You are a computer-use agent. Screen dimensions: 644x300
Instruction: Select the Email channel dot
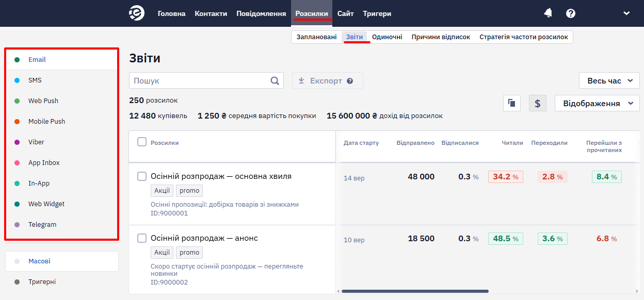17,60
